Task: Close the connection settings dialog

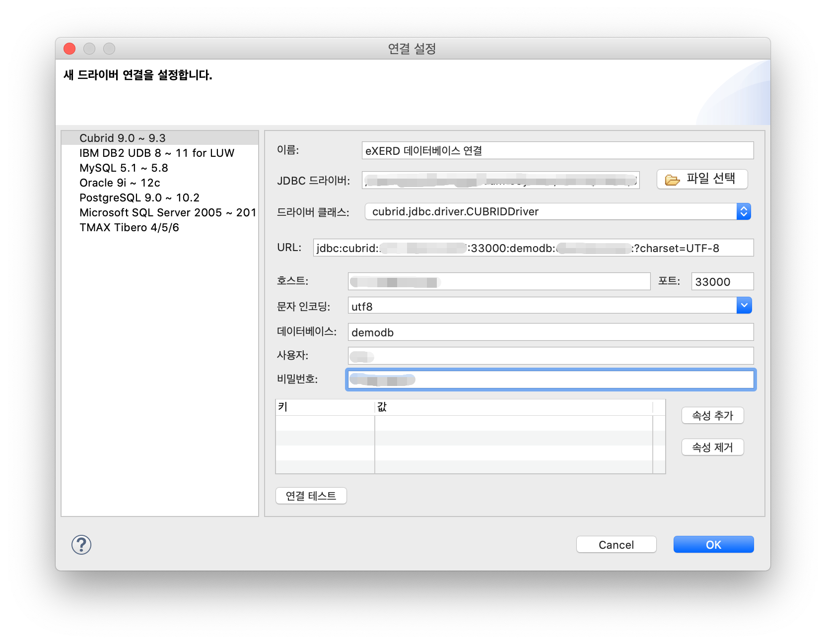Action: (x=69, y=49)
